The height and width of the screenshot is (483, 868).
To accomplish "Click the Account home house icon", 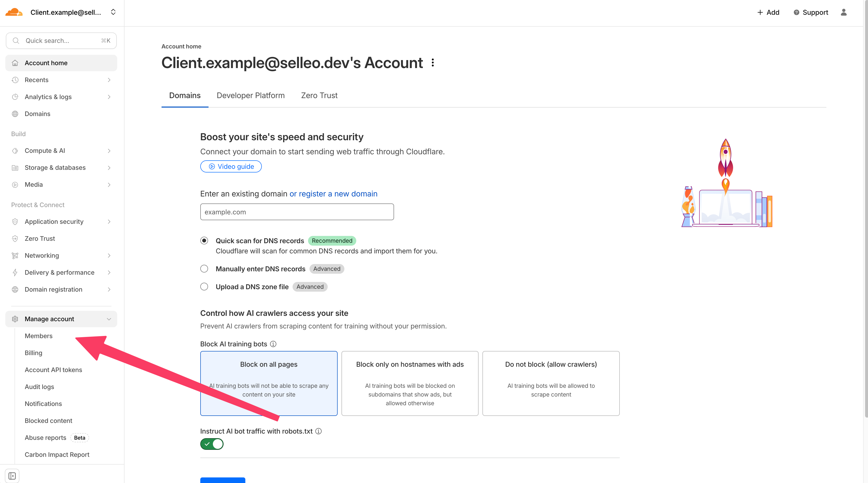I will coord(15,63).
